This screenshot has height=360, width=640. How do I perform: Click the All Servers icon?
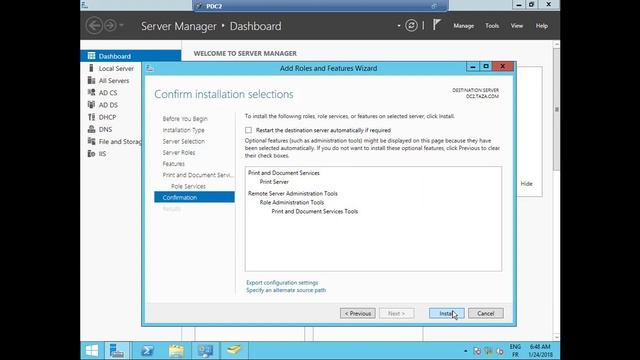click(x=91, y=80)
